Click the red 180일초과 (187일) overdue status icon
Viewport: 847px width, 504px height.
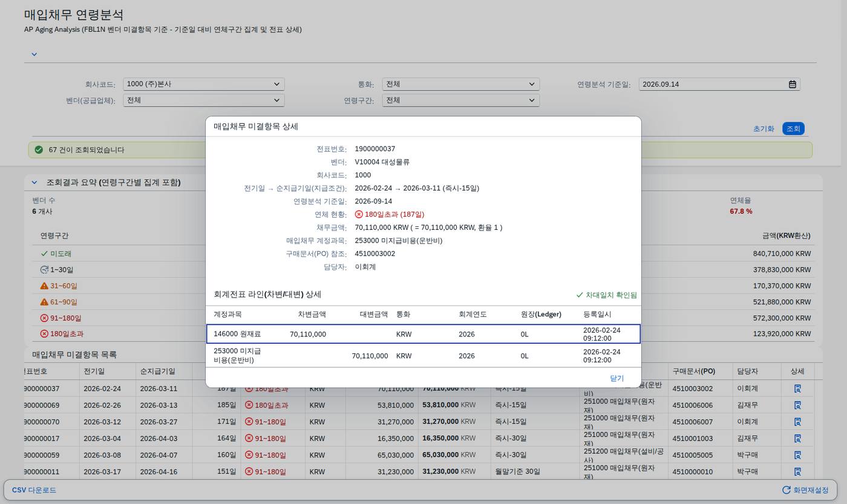(359, 214)
